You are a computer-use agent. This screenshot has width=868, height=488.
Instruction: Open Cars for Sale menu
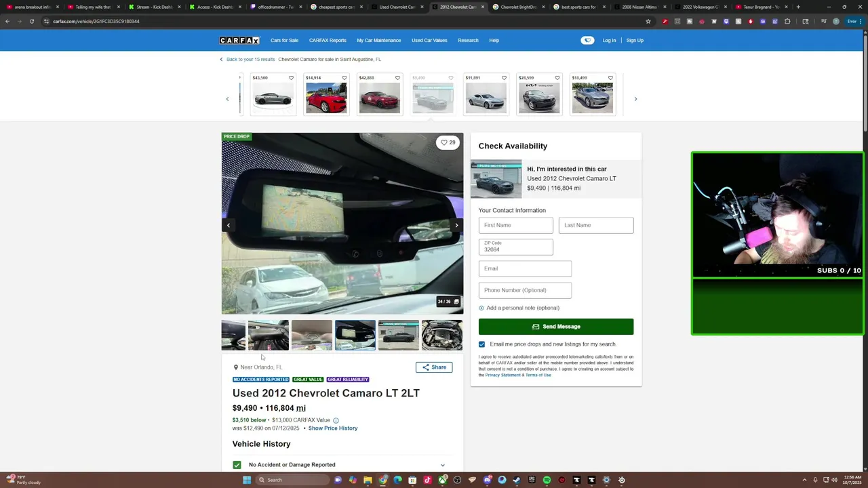[284, 41]
